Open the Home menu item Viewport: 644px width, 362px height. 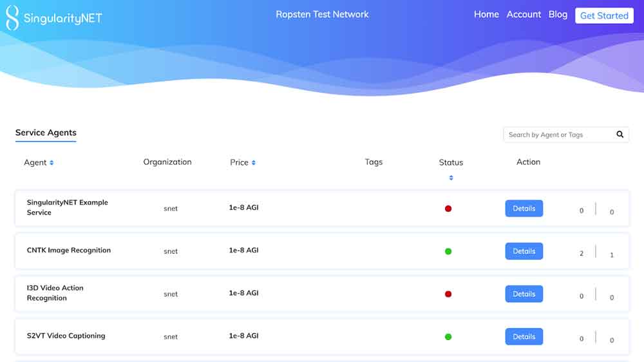tap(486, 14)
